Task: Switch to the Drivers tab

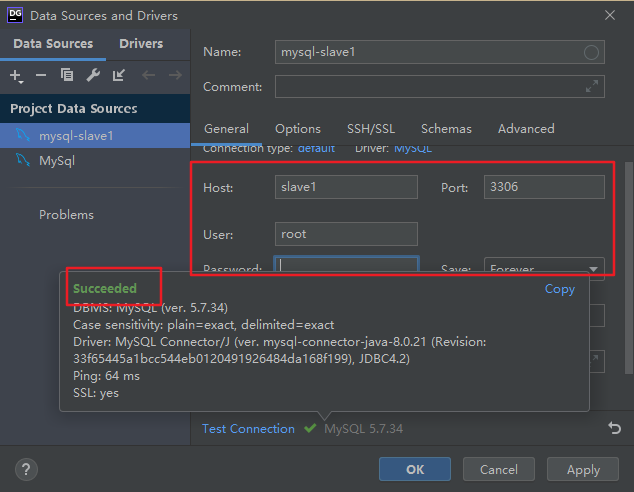Action: coord(141,44)
